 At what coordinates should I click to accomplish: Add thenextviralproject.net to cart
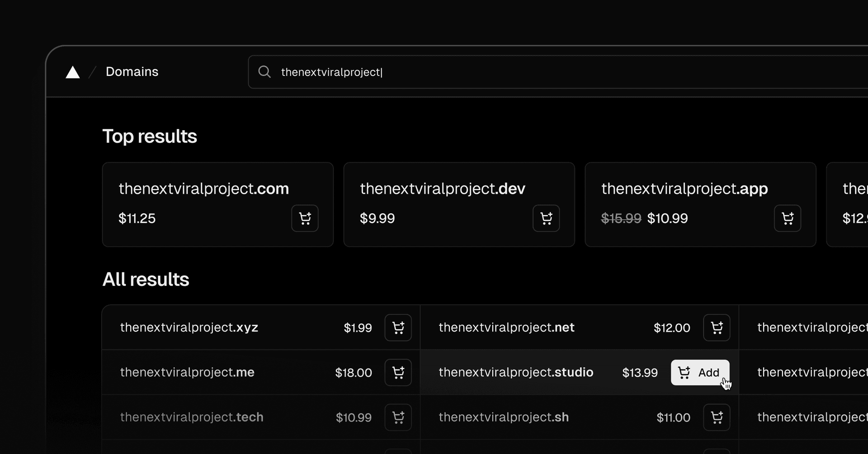(x=717, y=328)
